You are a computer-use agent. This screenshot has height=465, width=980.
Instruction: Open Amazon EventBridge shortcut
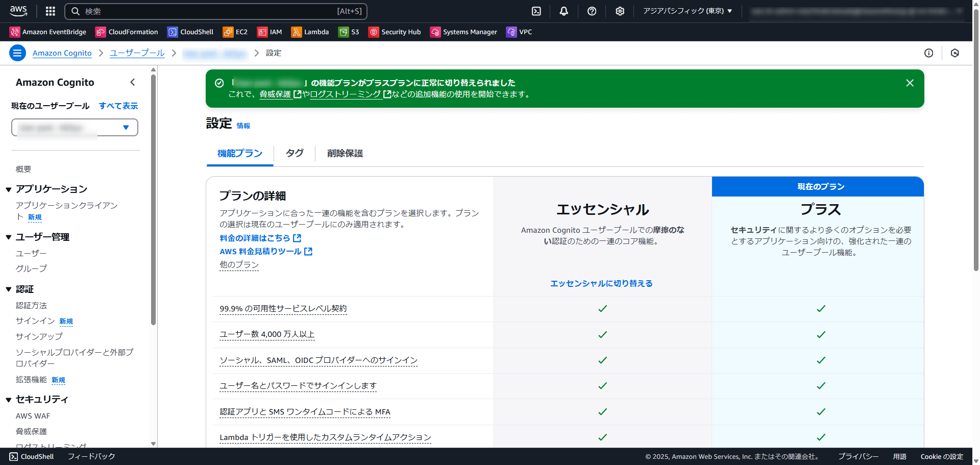pyautogui.click(x=48, y=32)
